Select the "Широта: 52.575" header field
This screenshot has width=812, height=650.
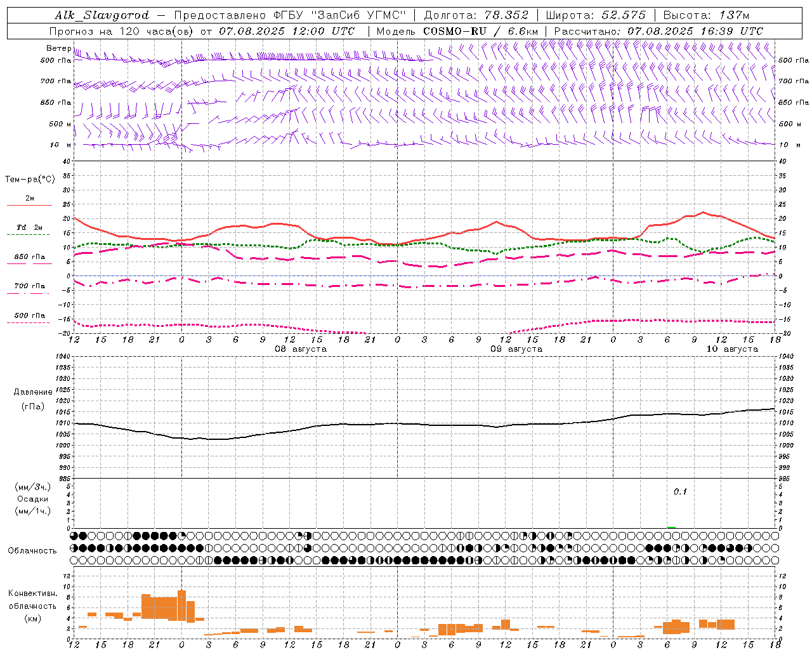tap(595, 15)
